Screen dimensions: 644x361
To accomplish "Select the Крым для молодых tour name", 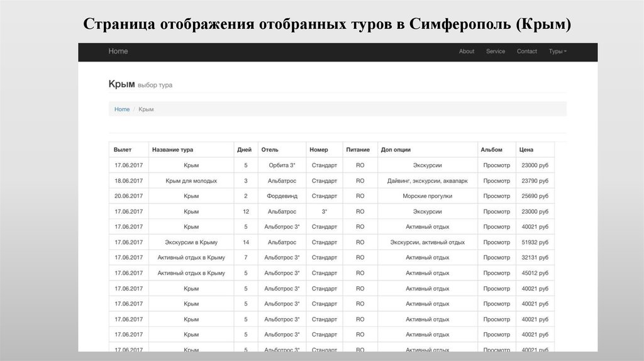I will coord(191,181).
